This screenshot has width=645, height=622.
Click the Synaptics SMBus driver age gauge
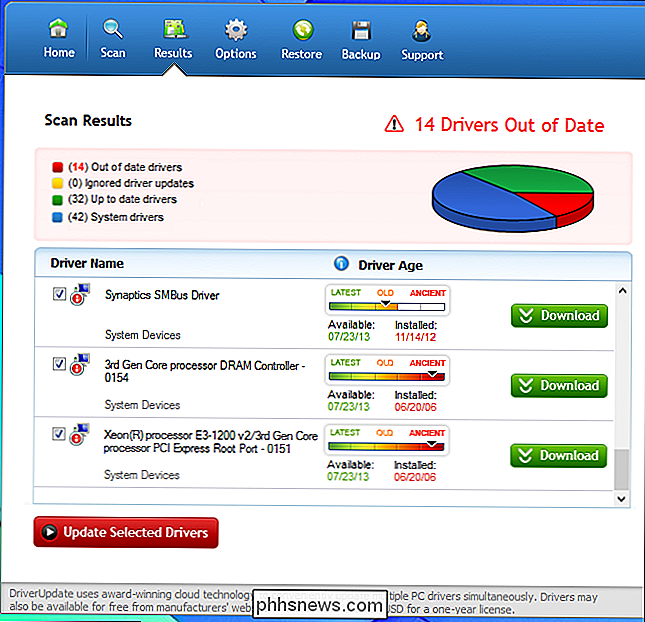click(387, 300)
